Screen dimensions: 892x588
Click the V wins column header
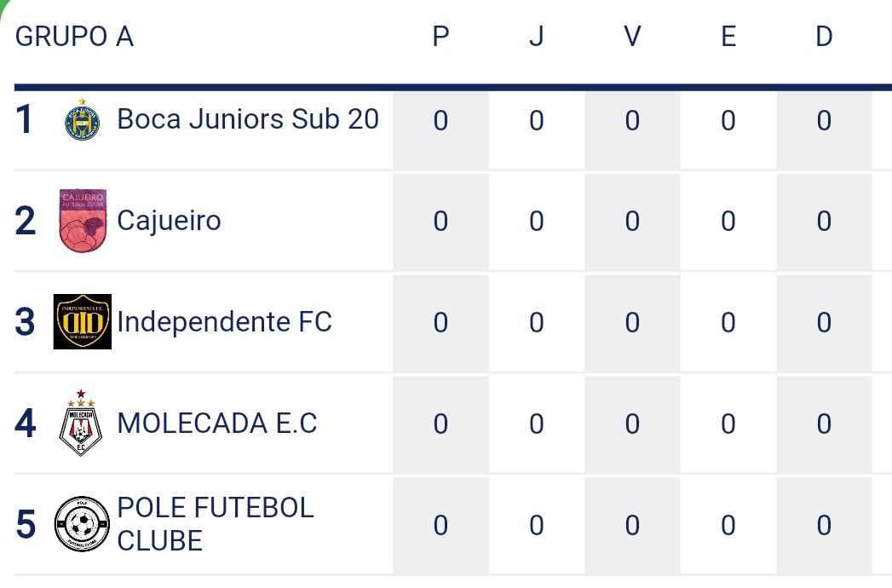click(633, 37)
